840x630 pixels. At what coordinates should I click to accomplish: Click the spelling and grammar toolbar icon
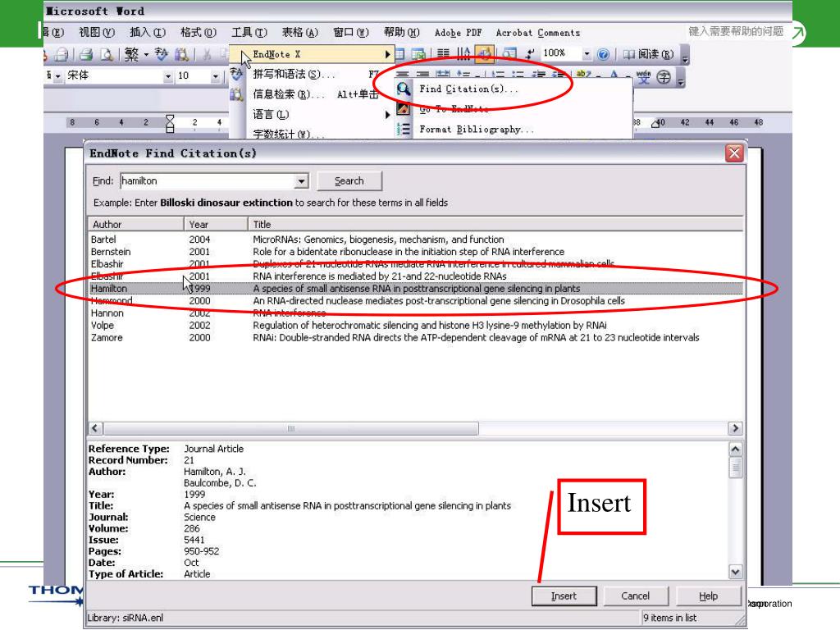162,54
